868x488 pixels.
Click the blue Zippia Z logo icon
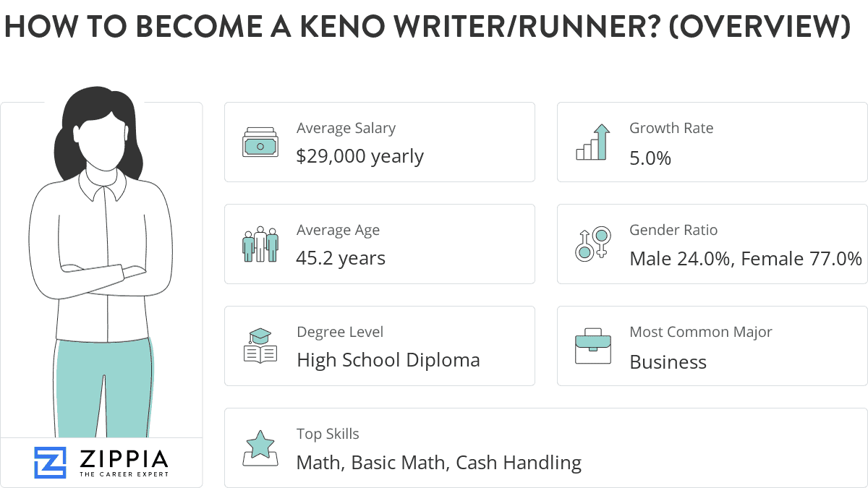50,463
